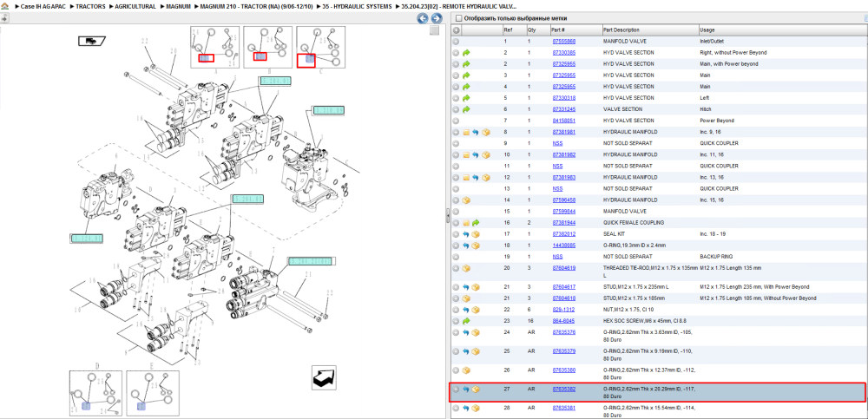Open 'Case IH AG APAC' breadcrumb
The image size is (868, 419).
43,7
